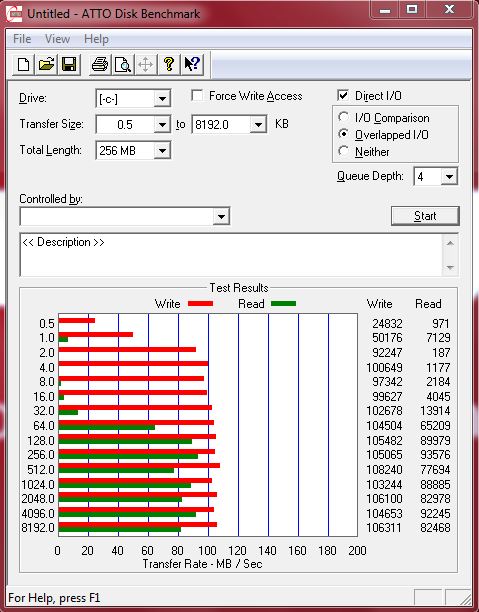Click the 8192.0 row label in chart
The width and height of the screenshot is (479, 612).
38,528
